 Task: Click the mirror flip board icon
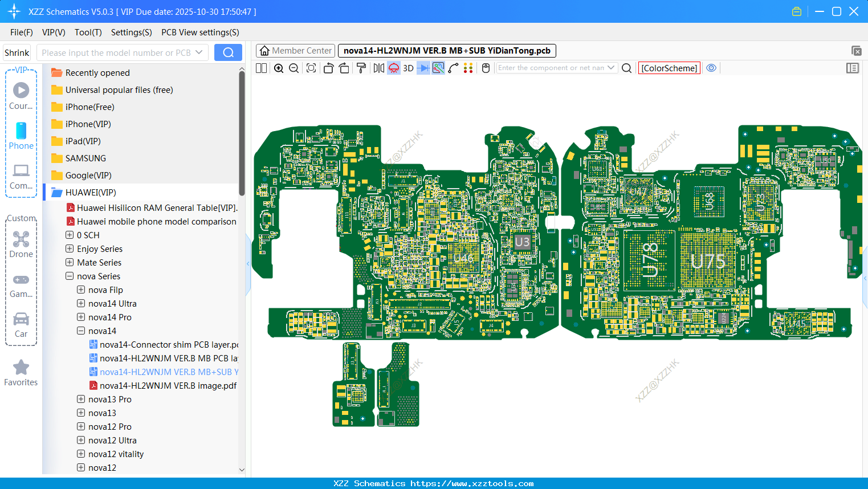(378, 68)
